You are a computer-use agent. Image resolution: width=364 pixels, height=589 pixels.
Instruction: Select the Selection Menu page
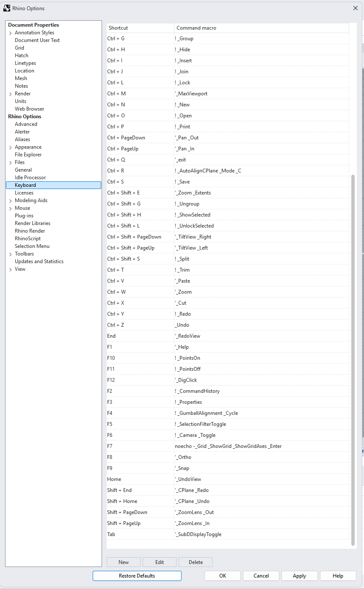(32, 246)
